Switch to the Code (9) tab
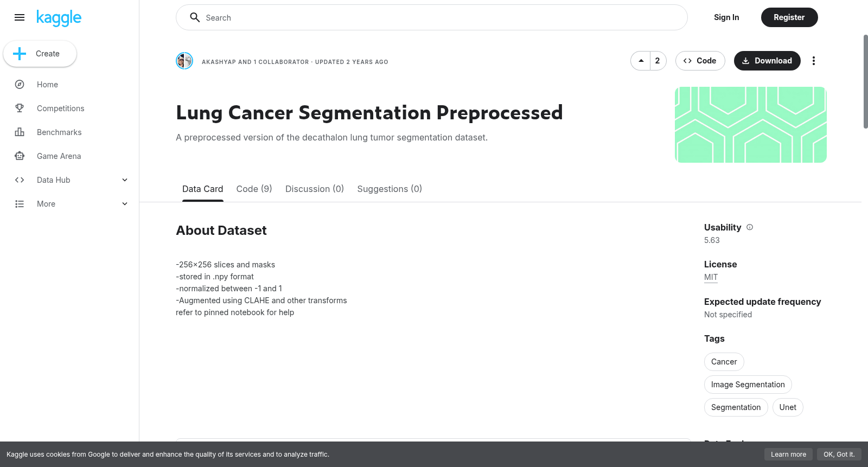The height and width of the screenshot is (467, 868). coord(254,189)
